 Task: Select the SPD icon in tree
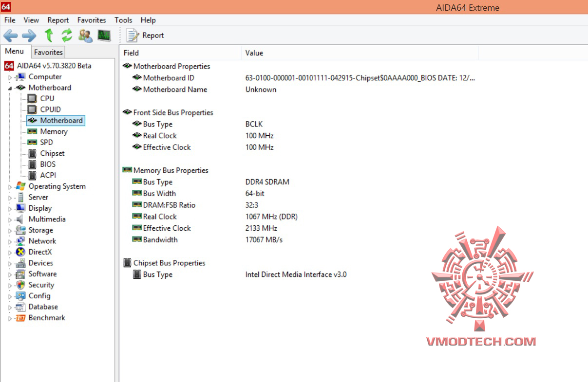[x=32, y=143]
